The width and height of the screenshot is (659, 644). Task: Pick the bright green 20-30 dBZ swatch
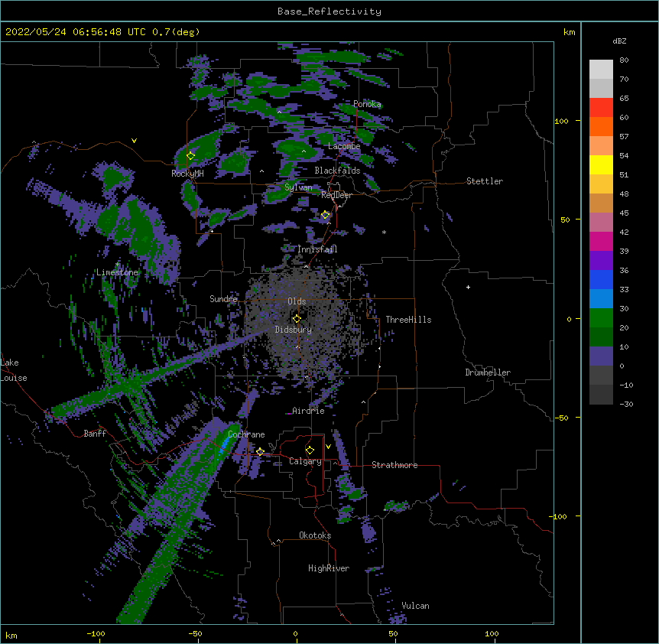601,318
